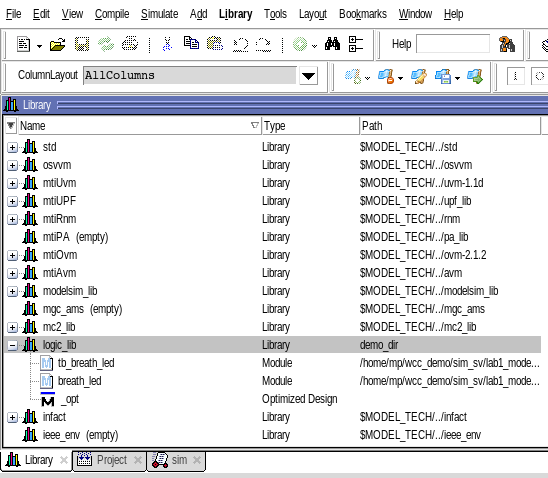
Task: Open dropdown beside the second layout icon
Action: (x=400, y=78)
